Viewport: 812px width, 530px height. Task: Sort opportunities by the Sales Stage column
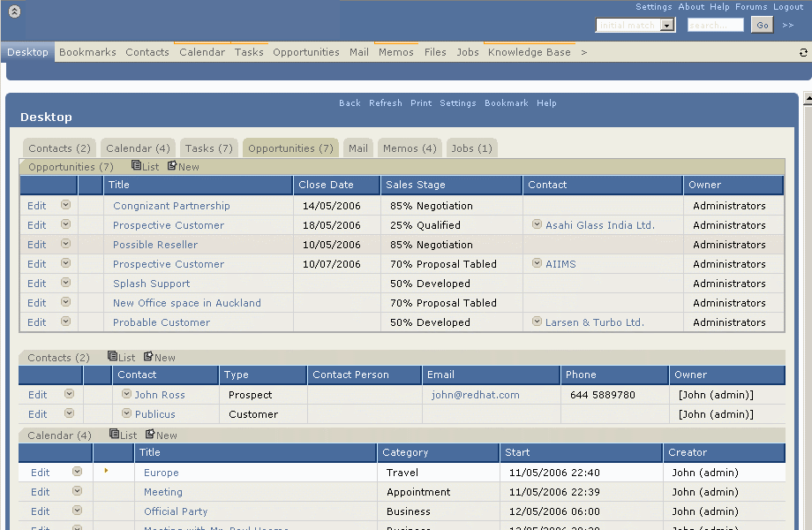pyautogui.click(x=416, y=185)
